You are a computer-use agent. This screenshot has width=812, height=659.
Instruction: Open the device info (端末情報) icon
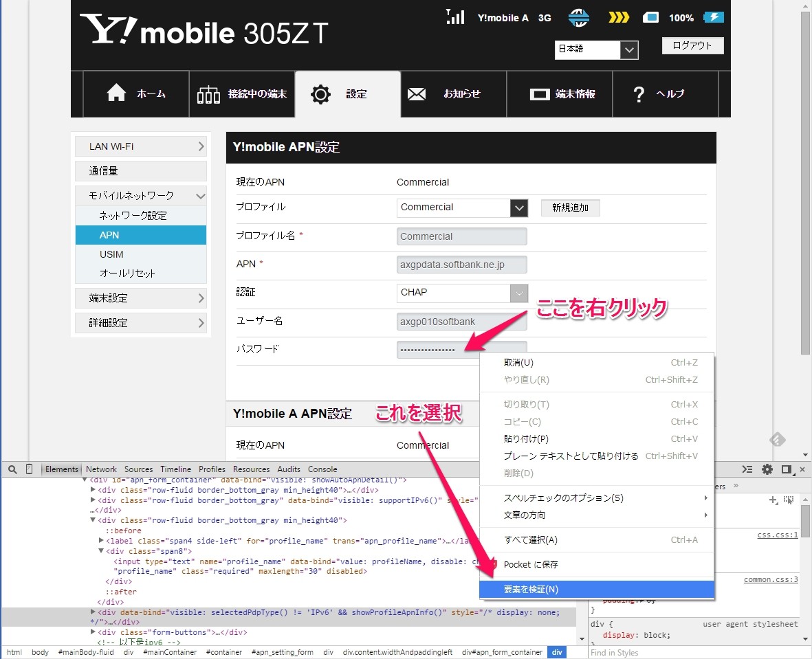(x=540, y=94)
